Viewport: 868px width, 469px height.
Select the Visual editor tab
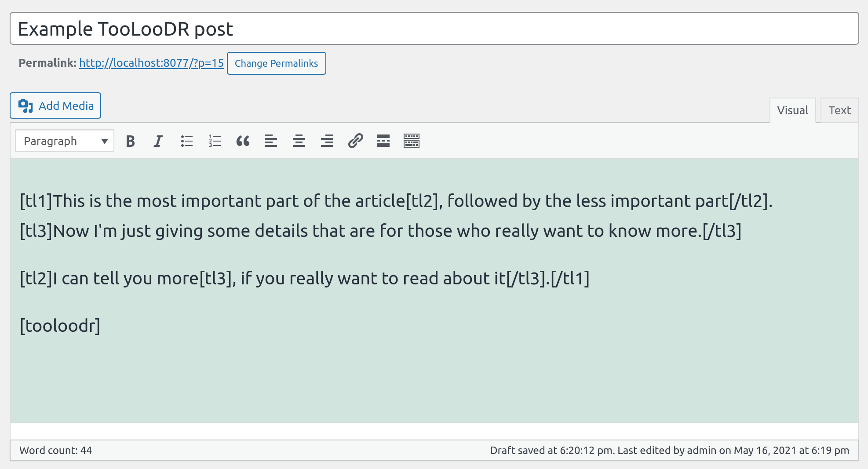pos(792,110)
